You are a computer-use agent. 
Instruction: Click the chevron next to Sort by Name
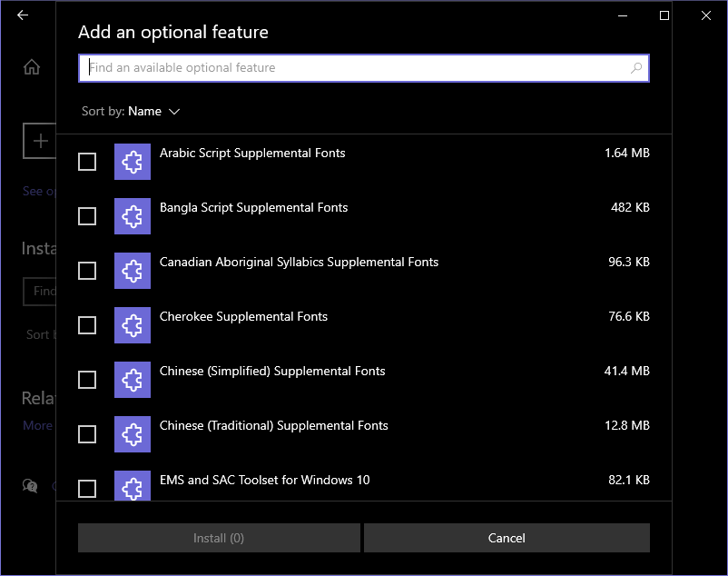point(174,112)
